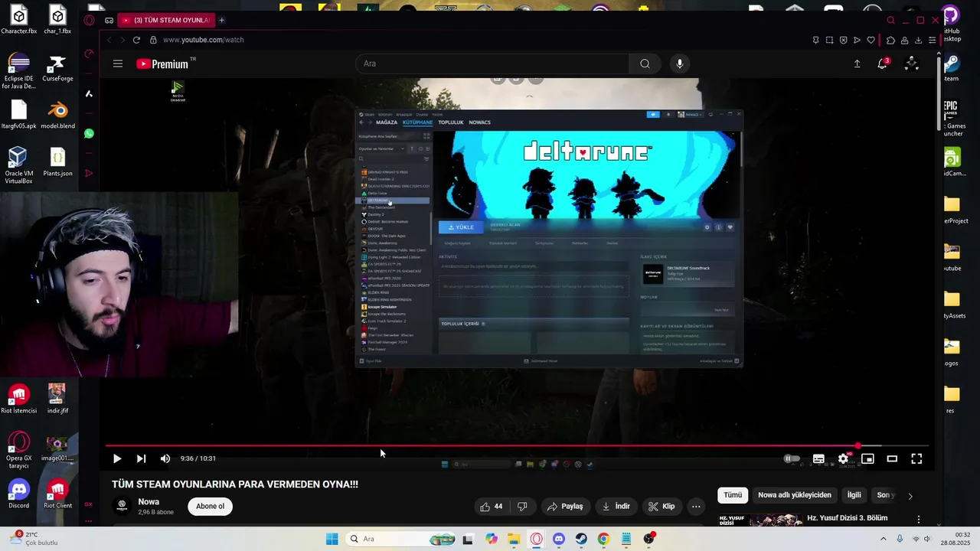Open WhatsApp in Opera sidebar
The width and height of the screenshot is (980, 551).
(x=89, y=133)
